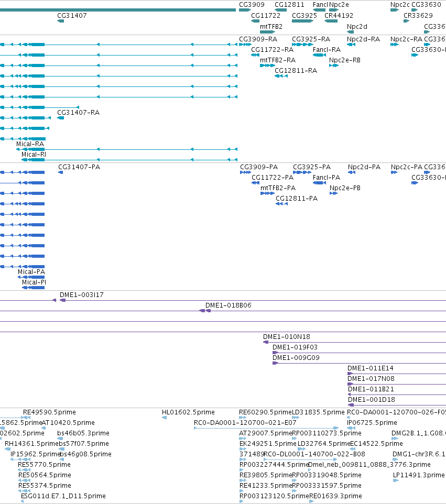Screen dimensions: 446x504
Task: Select the Npc2d gene feature
Action: coord(351,32)
